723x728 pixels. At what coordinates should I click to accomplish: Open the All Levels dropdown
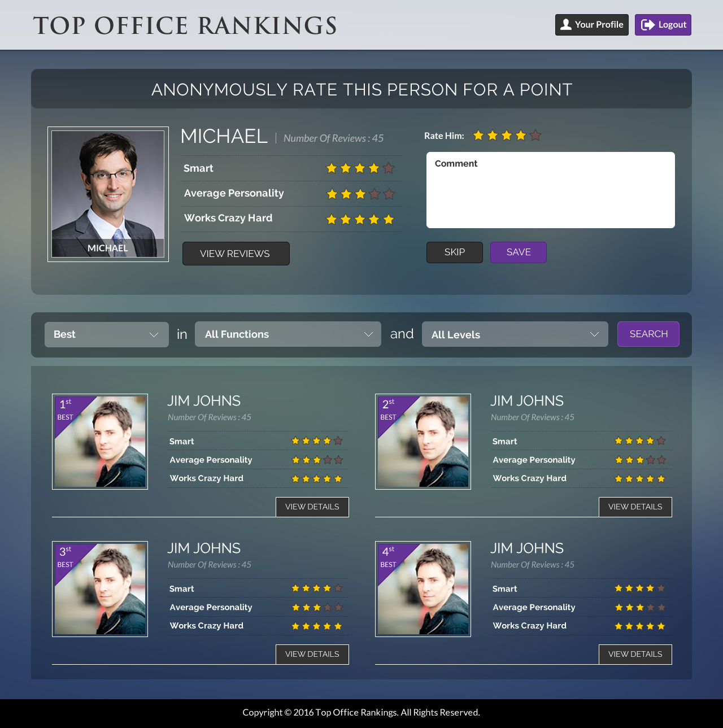[515, 334]
